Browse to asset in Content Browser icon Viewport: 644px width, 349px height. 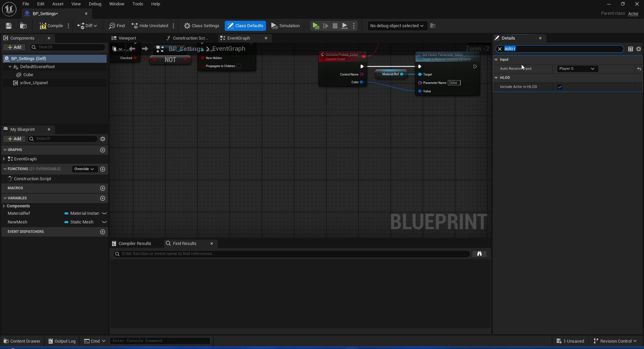[x=23, y=26]
